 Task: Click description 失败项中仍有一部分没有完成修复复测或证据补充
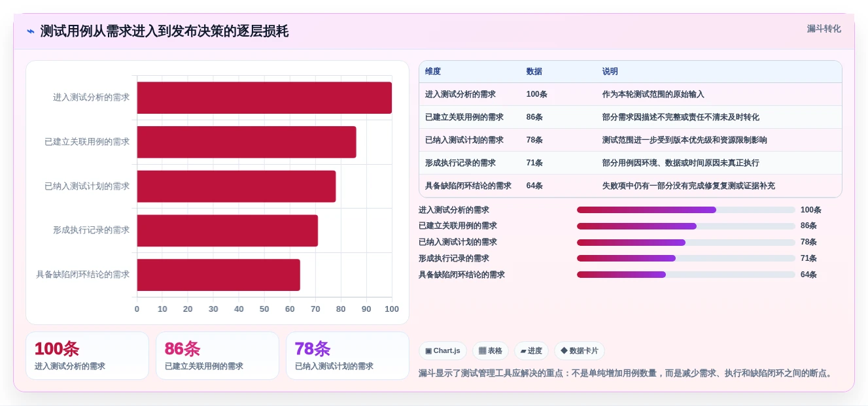point(689,186)
